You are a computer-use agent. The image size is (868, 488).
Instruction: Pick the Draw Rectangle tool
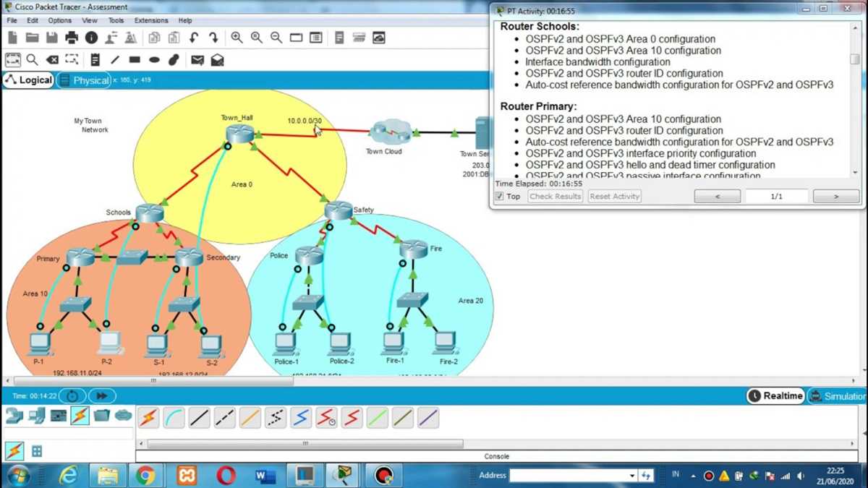click(135, 60)
